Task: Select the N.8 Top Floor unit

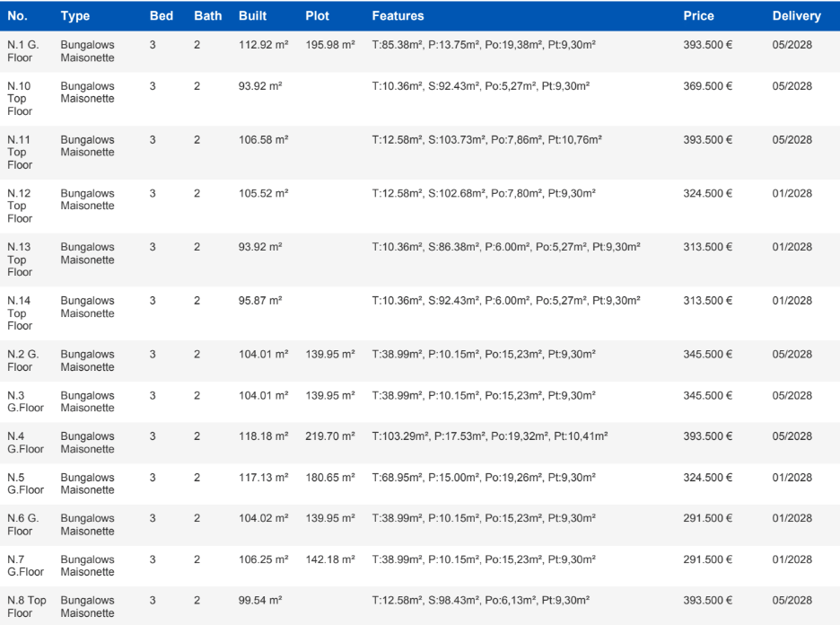Action: click(x=27, y=606)
